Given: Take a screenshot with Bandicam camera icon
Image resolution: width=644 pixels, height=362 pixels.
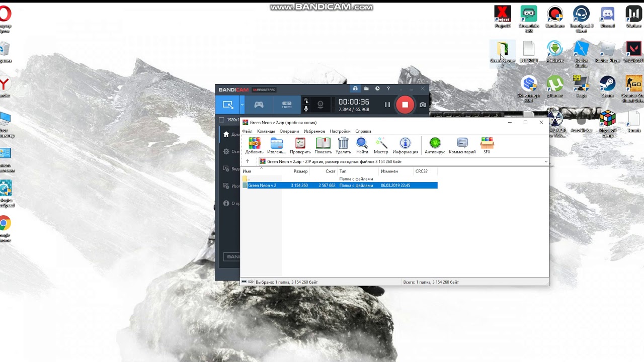Looking at the screenshot, I should pos(423,105).
